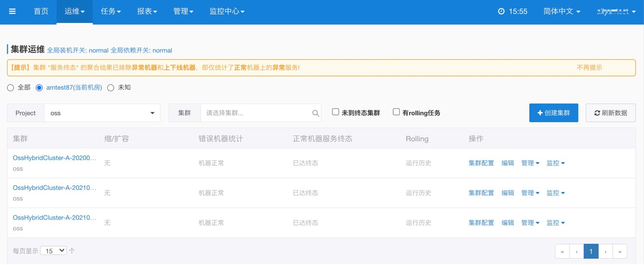This screenshot has width=644, height=265.
Task: Click 集群配置 in the second row
Action: pos(481,193)
